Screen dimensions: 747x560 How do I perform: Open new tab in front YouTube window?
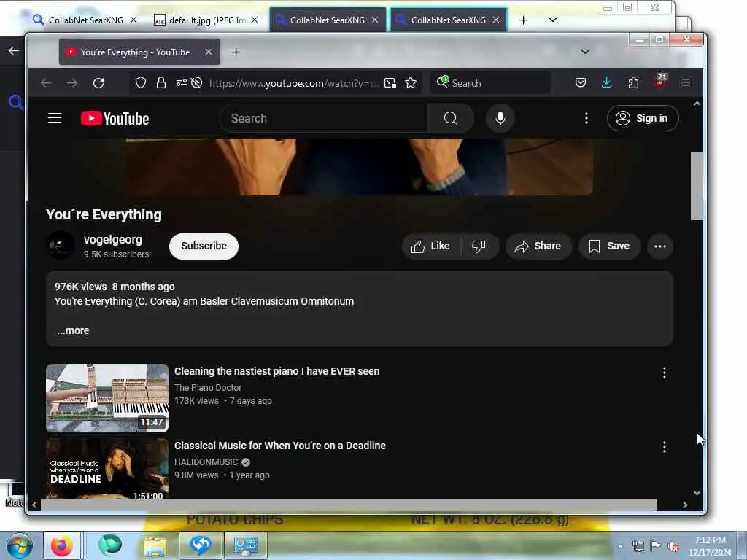pos(236,52)
